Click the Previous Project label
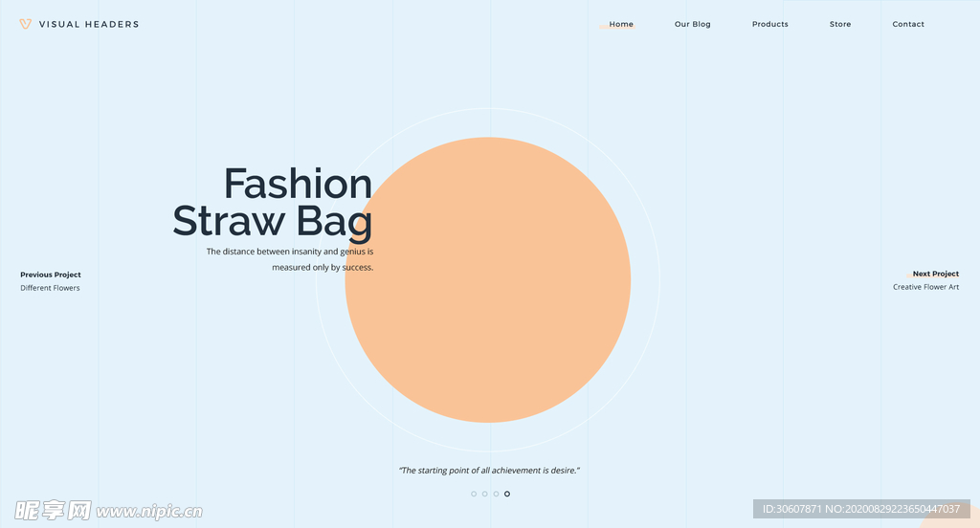Viewport: 980px width, 528px height. click(51, 275)
